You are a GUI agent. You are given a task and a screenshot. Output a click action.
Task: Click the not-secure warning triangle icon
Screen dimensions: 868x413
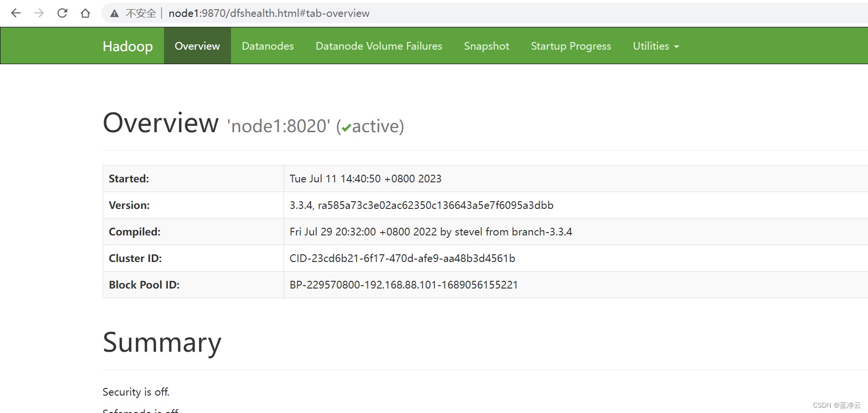click(x=114, y=14)
